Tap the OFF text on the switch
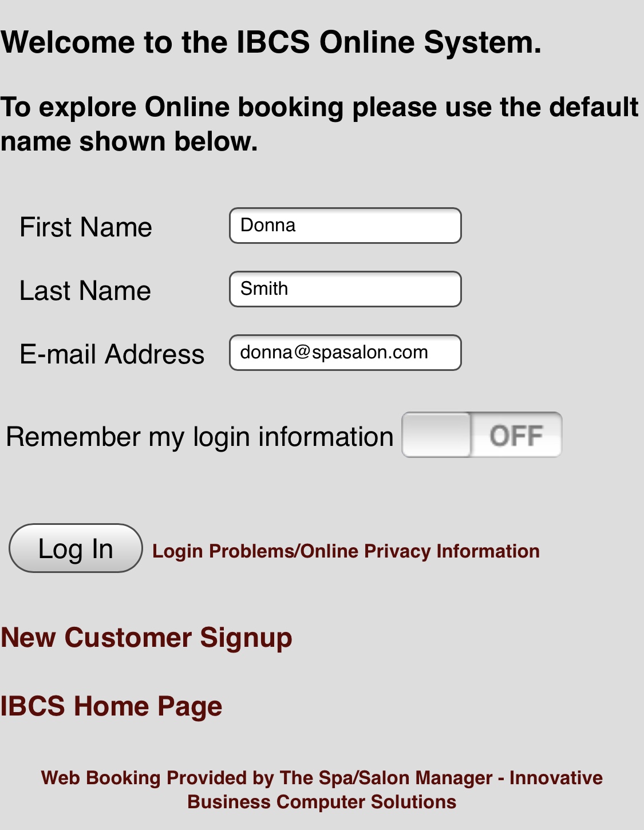The height and width of the screenshot is (830, 644). (516, 436)
